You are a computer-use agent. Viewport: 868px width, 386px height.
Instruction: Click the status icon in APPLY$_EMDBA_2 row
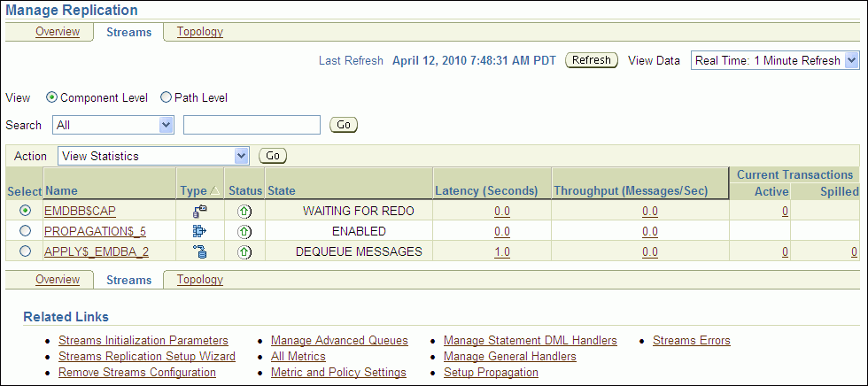click(244, 251)
